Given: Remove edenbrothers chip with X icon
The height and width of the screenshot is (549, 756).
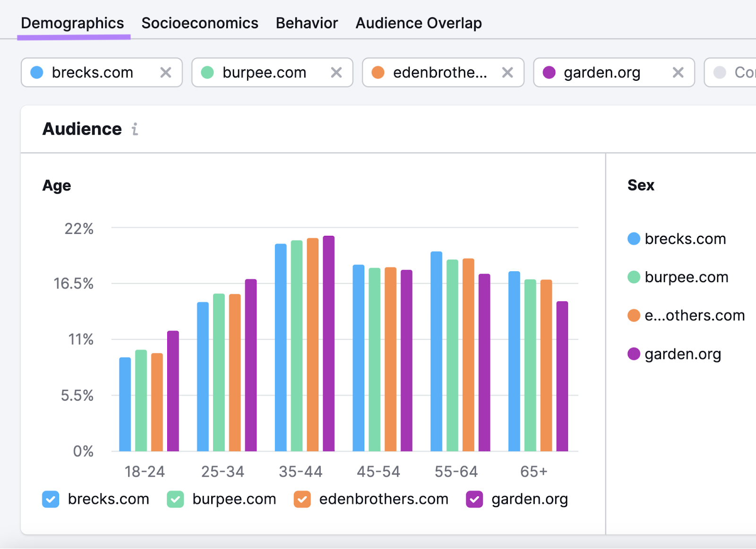Looking at the screenshot, I should tap(507, 73).
